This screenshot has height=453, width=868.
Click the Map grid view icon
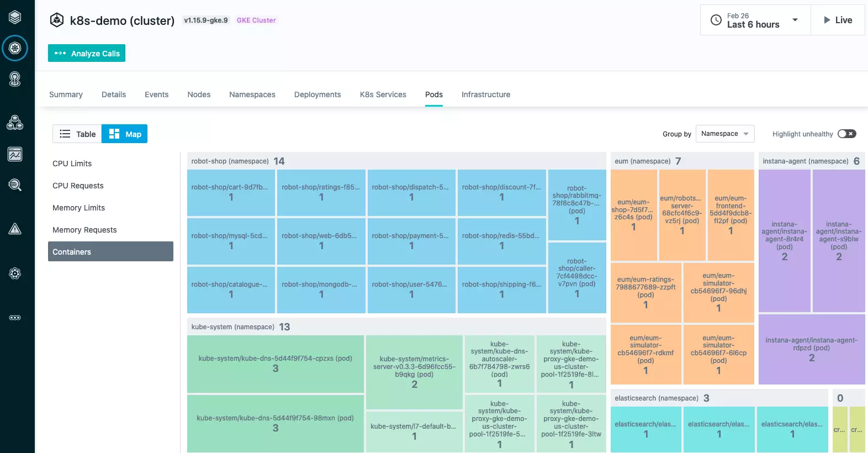[x=114, y=134]
